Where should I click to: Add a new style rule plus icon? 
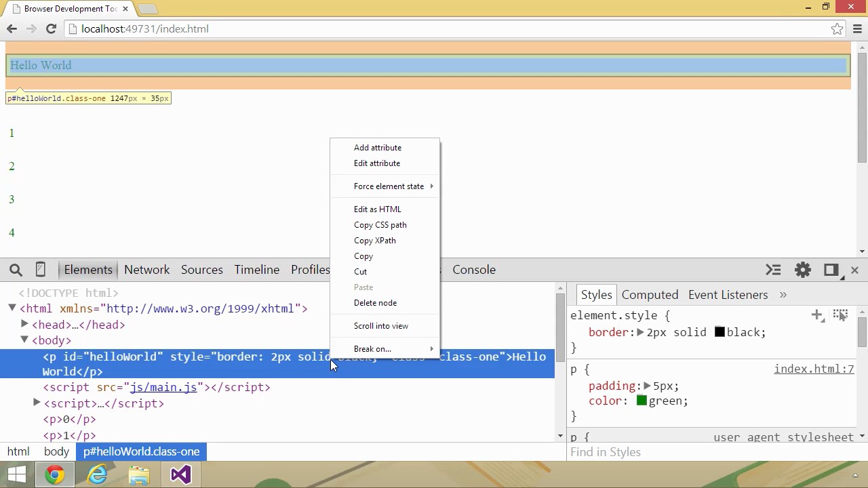click(x=817, y=315)
